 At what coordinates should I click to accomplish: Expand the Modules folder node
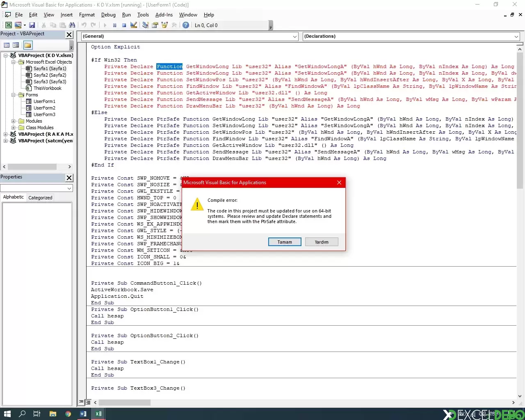pyautogui.click(x=13, y=121)
